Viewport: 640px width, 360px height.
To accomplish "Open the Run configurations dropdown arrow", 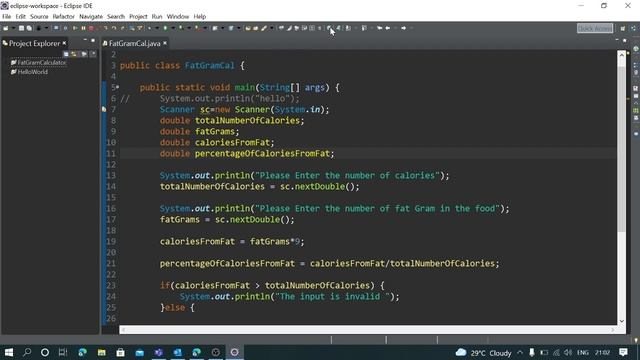I will (173, 28).
